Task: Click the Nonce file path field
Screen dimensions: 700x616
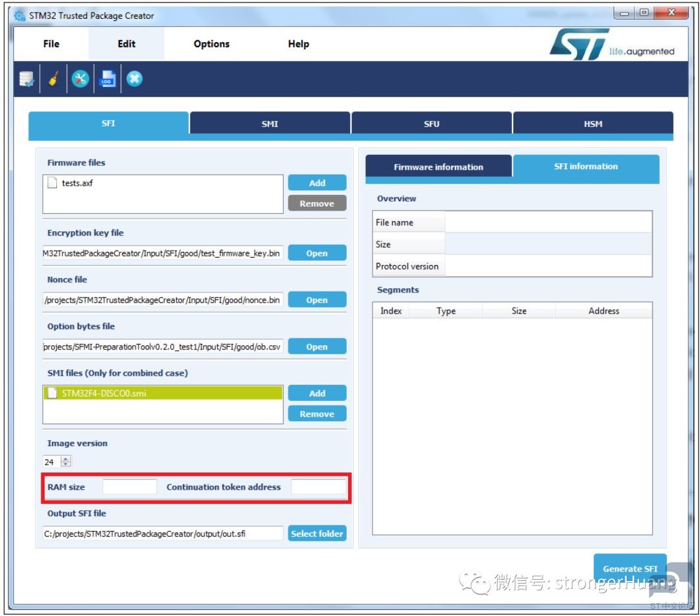Action: 163,300
